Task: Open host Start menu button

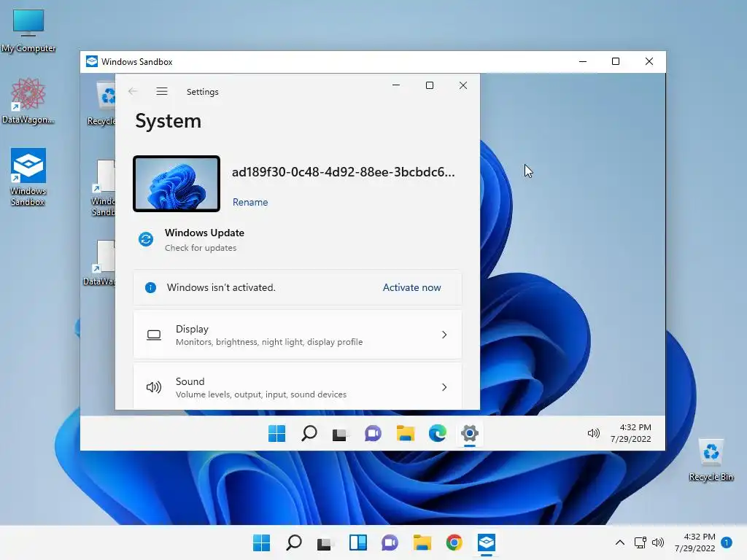Action: click(x=262, y=542)
